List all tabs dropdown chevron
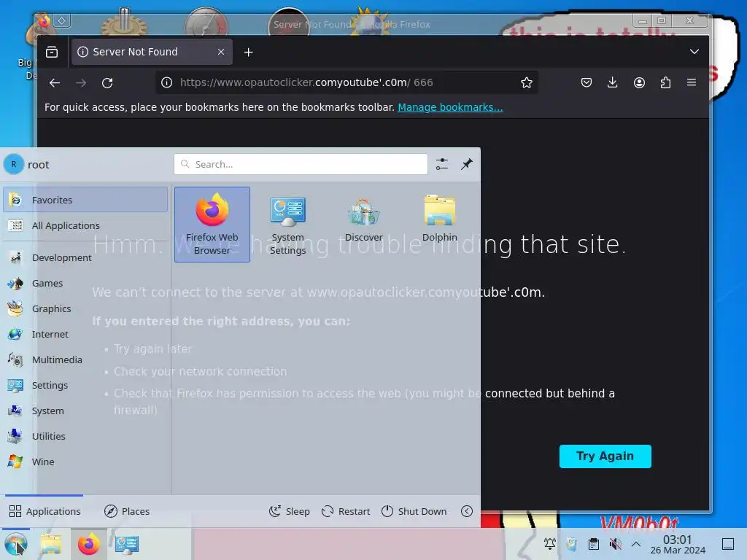This screenshot has height=560, width=747. [x=694, y=52]
